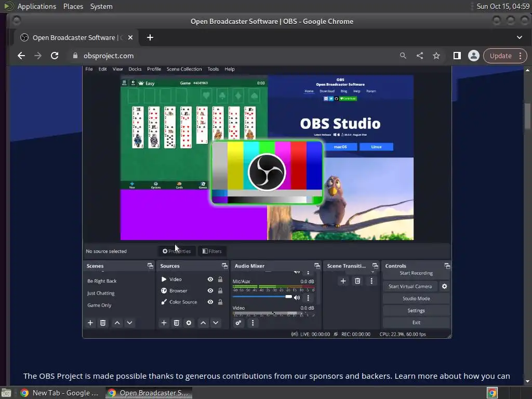Open the Tools menu in OBS
Screen dimensions: 532x399
(x=213, y=69)
